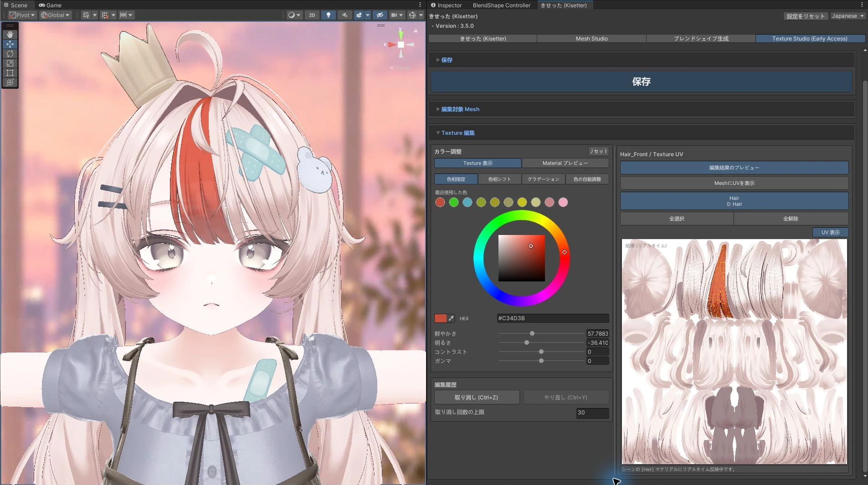Screen dimensions: 868x485
Task: Toggle 2D view mode
Action: tap(312, 15)
